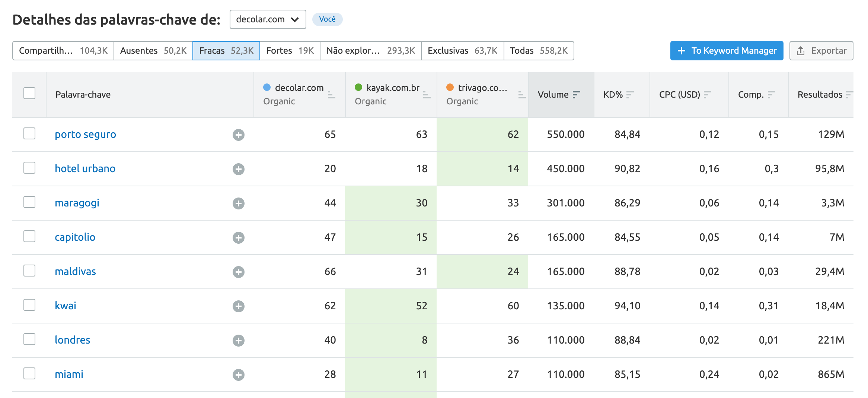This screenshot has width=868, height=398.
Task: Sort by KD% column
Action: point(630,95)
